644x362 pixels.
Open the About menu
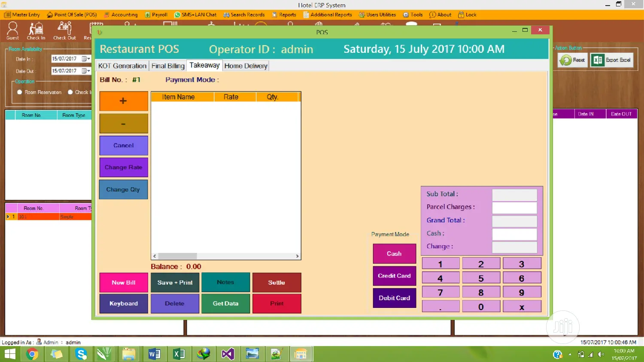pyautogui.click(x=440, y=15)
